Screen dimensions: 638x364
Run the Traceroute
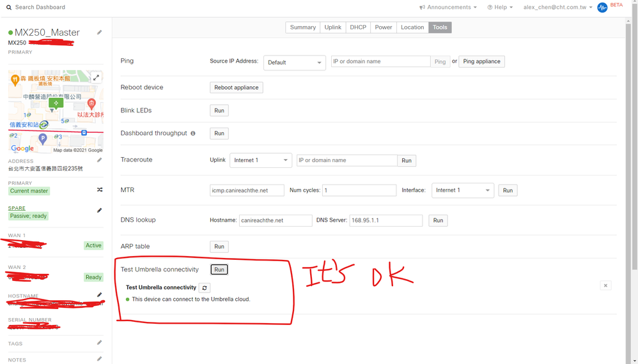coord(407,160)
